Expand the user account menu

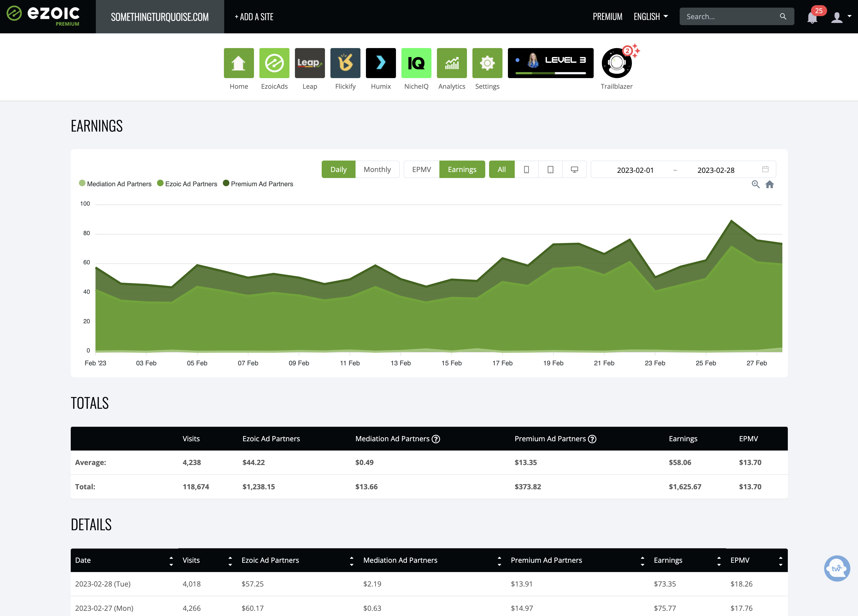click(x=841, y=17)
